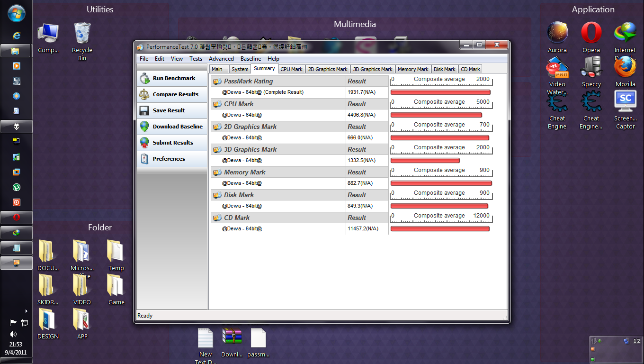This screenshot has height=364, width=644.
Task: Open the Tests menu
Action: [196, 59]
